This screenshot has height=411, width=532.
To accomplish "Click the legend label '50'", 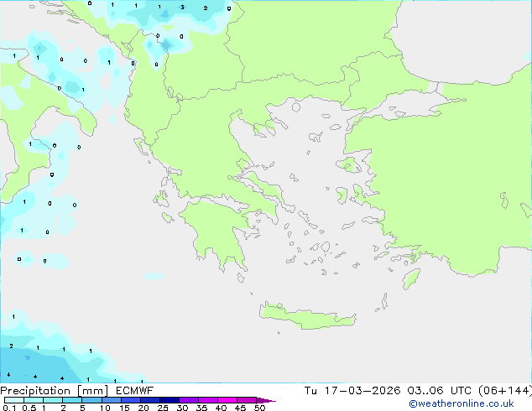I will 259,408.
